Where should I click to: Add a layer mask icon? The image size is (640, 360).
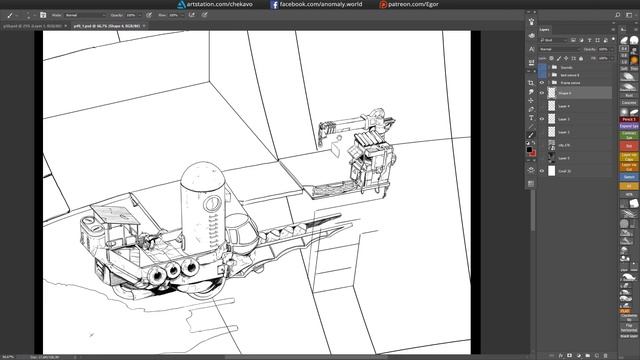click(x=569, y=356)
